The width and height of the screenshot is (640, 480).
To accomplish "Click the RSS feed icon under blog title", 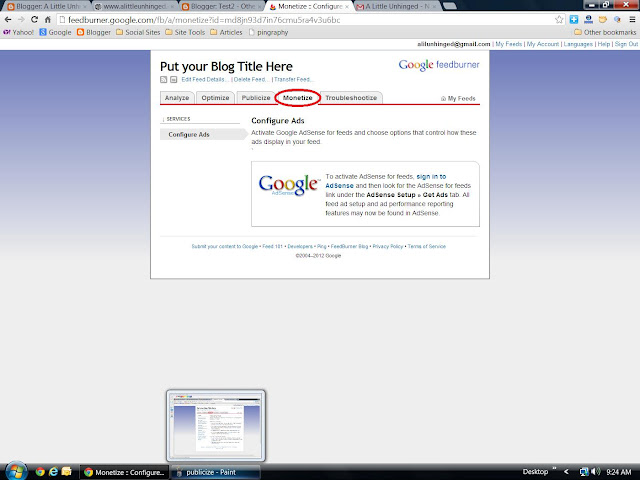I will pyautogui.click(x=163, y=80).
